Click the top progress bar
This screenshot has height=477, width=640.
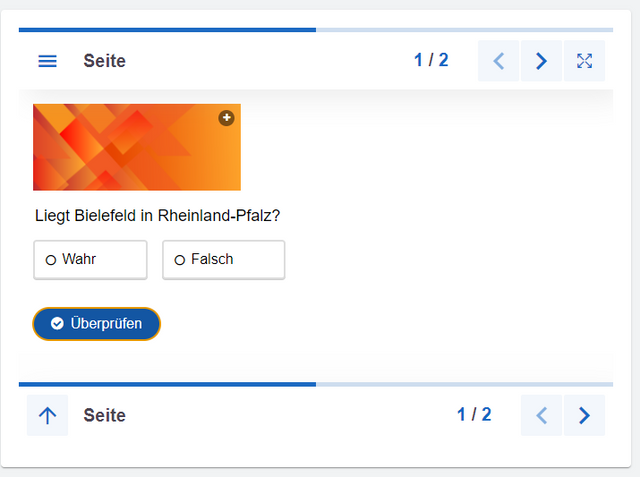click(316, 30)
